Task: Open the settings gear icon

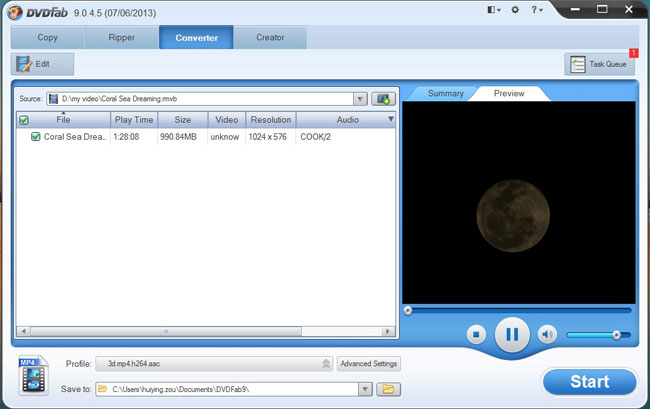Action: click(x=515, y=10)
